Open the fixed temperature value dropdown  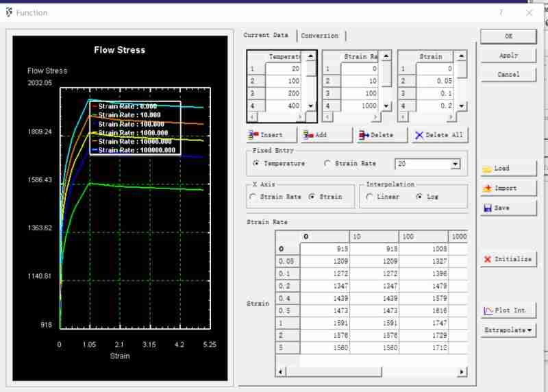point(455,164)
